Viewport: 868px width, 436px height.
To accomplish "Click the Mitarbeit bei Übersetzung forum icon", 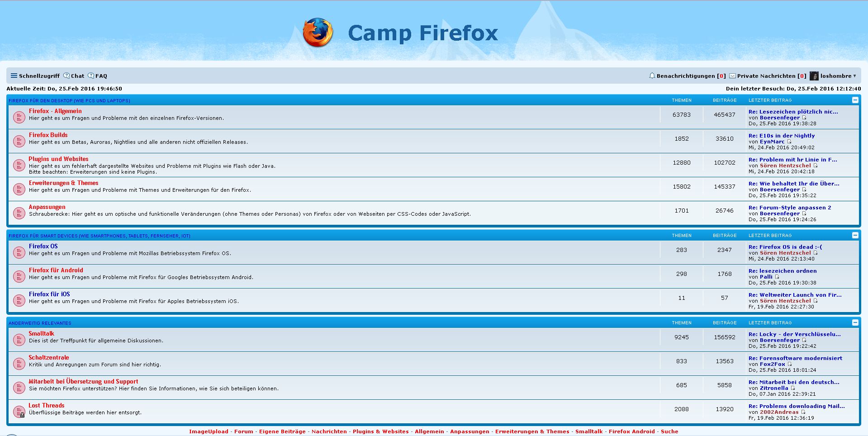I will [19, 388].
